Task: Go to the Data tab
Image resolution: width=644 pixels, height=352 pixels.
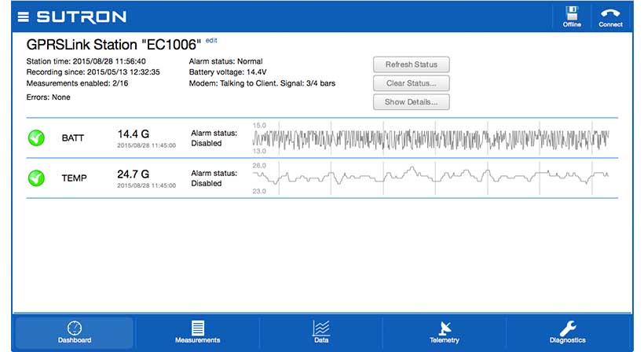Action: point(321,332)
